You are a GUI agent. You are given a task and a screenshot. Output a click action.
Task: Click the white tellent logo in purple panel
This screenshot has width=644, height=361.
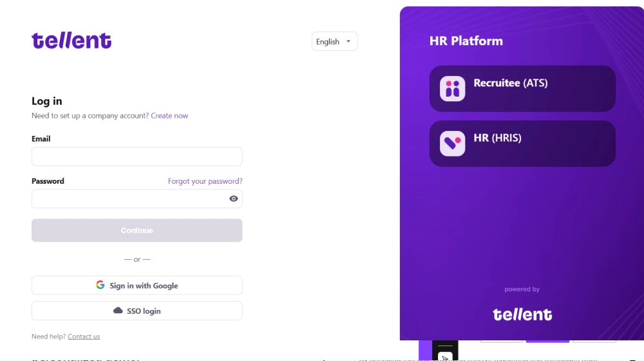pos(522,315)
